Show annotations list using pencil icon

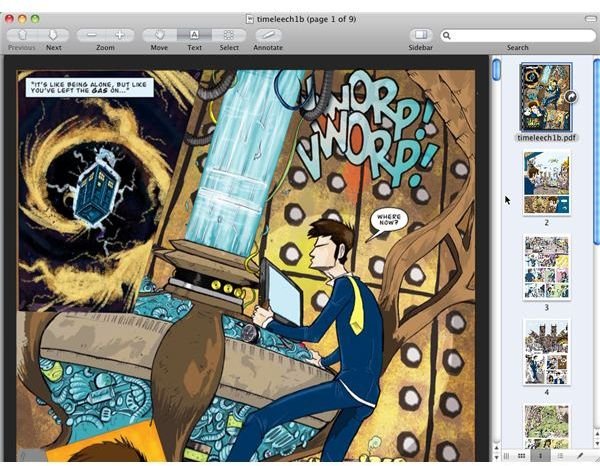[580, 456]
